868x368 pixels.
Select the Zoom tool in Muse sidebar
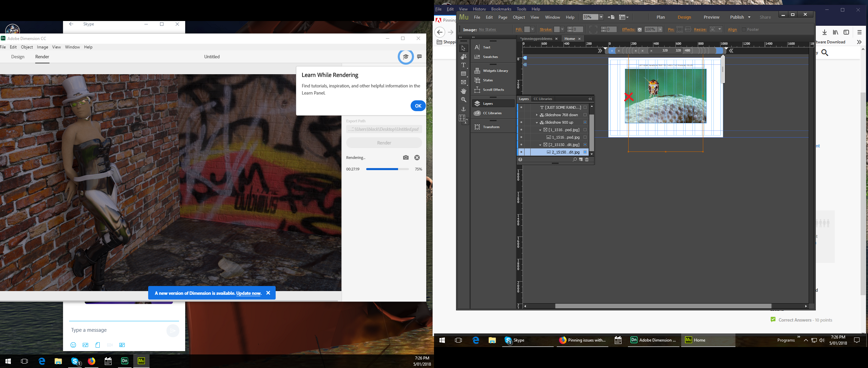464,99
